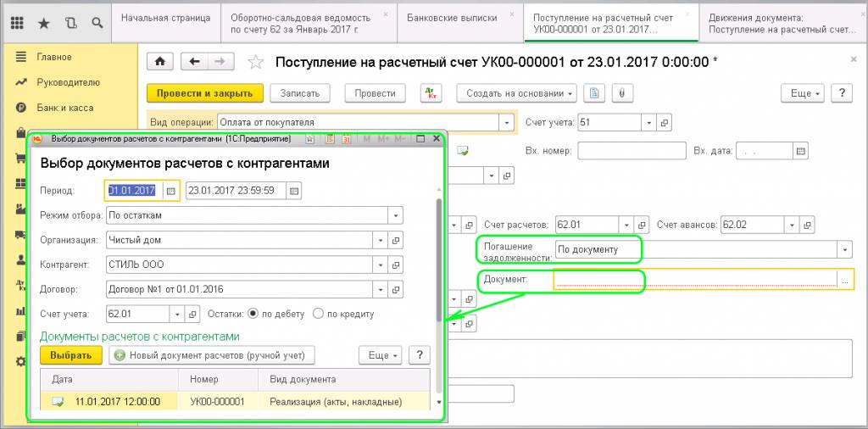Viewport: 868px width, 429px height.
Task: Click help question button in selection dialog
Action: tap(420, 355)
